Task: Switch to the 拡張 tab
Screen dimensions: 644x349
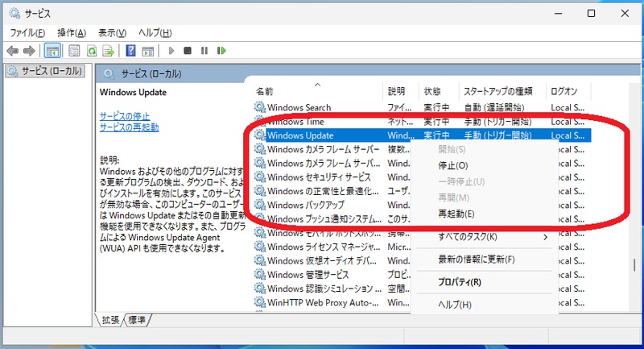Action: coord(110,320)
